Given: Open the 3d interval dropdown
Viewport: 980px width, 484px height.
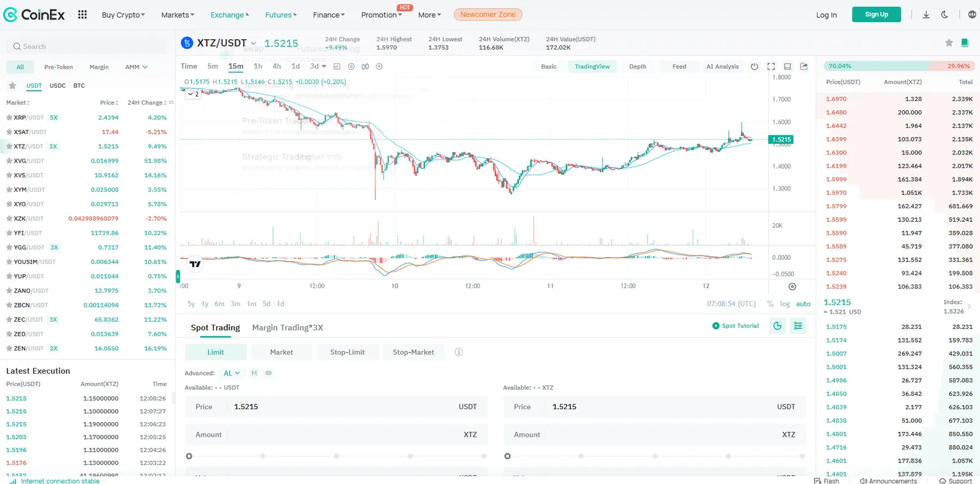Looking at the screenshot, I should (x=318, y=66).
